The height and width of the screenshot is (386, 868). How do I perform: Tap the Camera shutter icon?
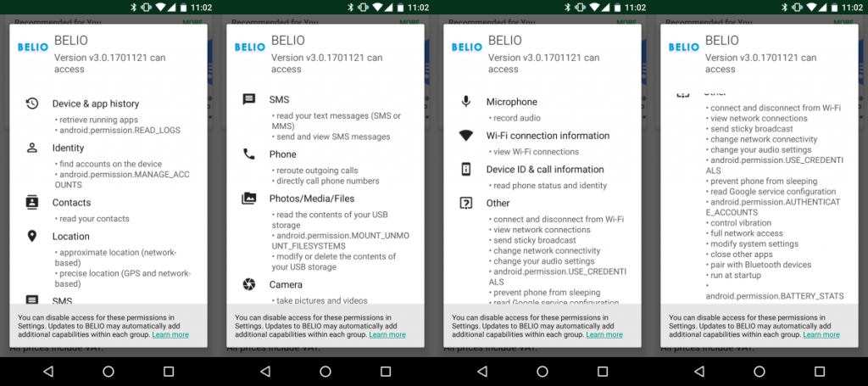(x=249, y=285)
